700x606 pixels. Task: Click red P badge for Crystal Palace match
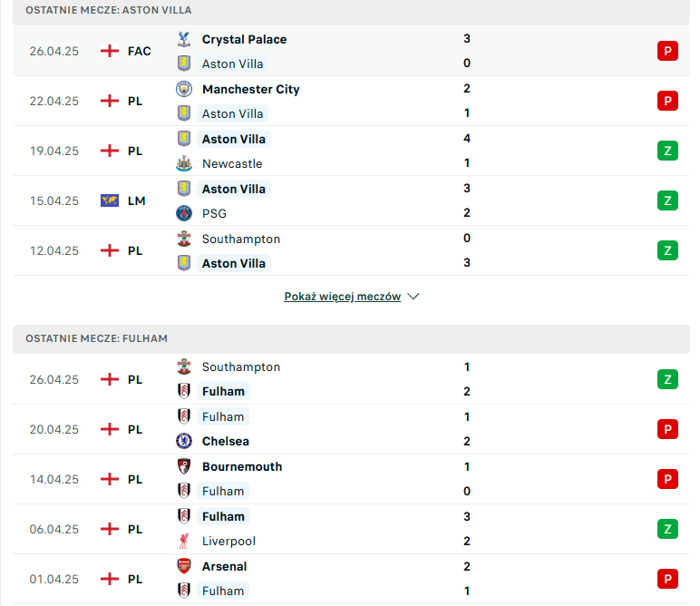pyautogui.click(x=667, y=51)
